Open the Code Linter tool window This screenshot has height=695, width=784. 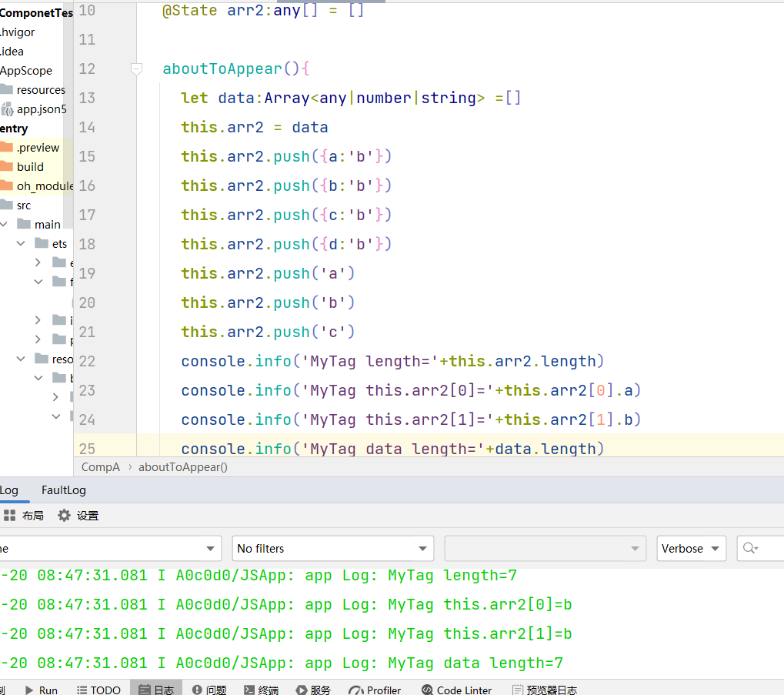point(456,690)
